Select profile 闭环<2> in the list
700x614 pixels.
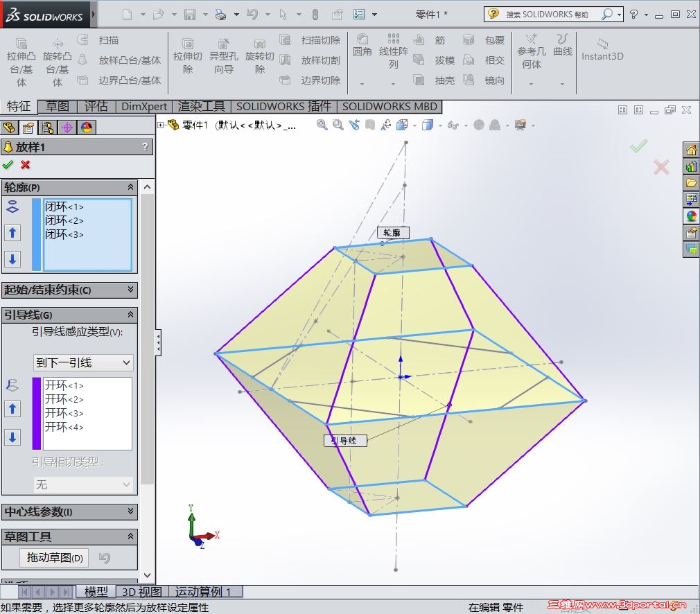click(x=64, y=220)
